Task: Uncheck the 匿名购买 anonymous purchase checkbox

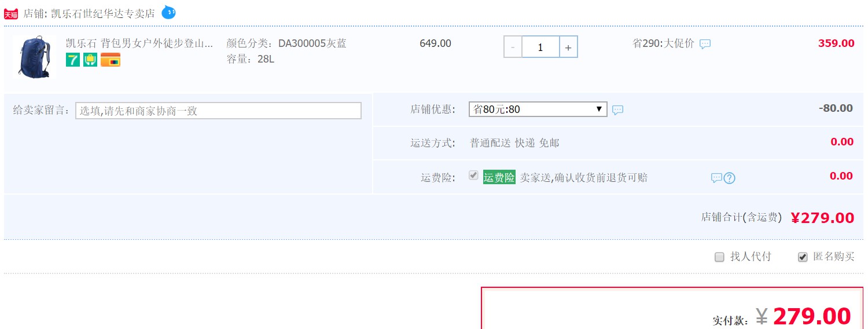Action: [803, 257]
